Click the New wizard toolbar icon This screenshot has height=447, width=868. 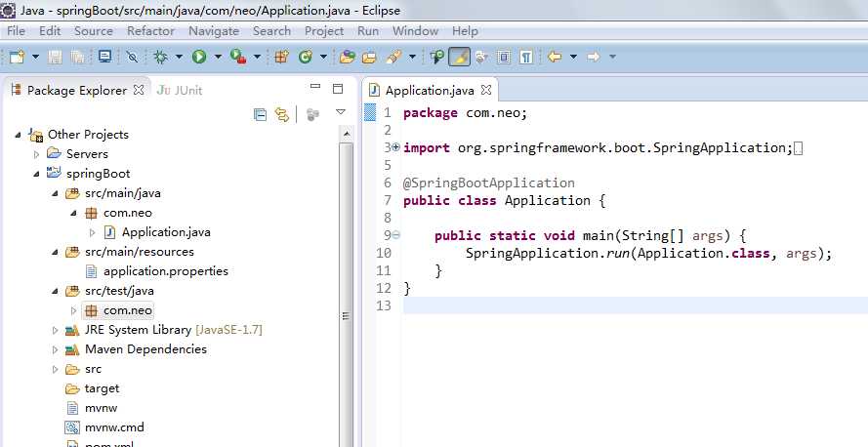18,57
